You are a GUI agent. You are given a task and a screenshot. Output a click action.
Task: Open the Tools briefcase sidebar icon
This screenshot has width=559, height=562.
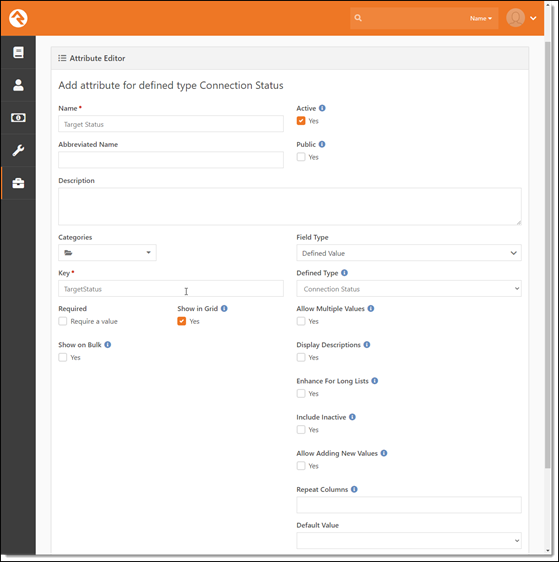pos(18,183)
